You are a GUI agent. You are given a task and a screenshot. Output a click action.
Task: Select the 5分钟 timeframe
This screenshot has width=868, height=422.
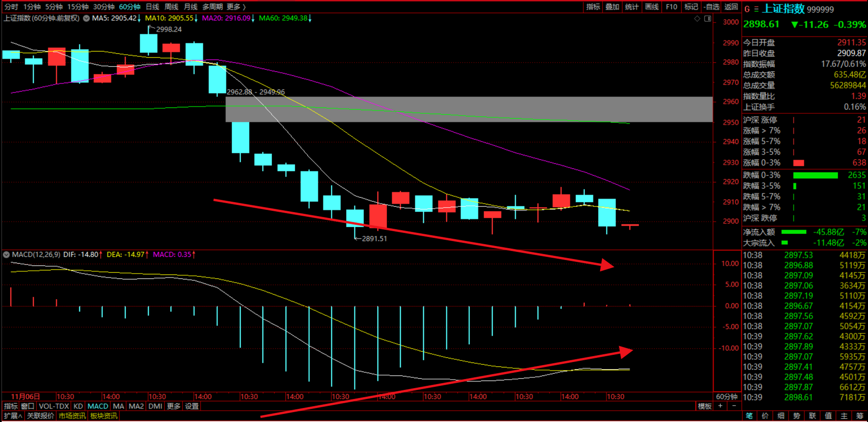click(x=54, y=7)
